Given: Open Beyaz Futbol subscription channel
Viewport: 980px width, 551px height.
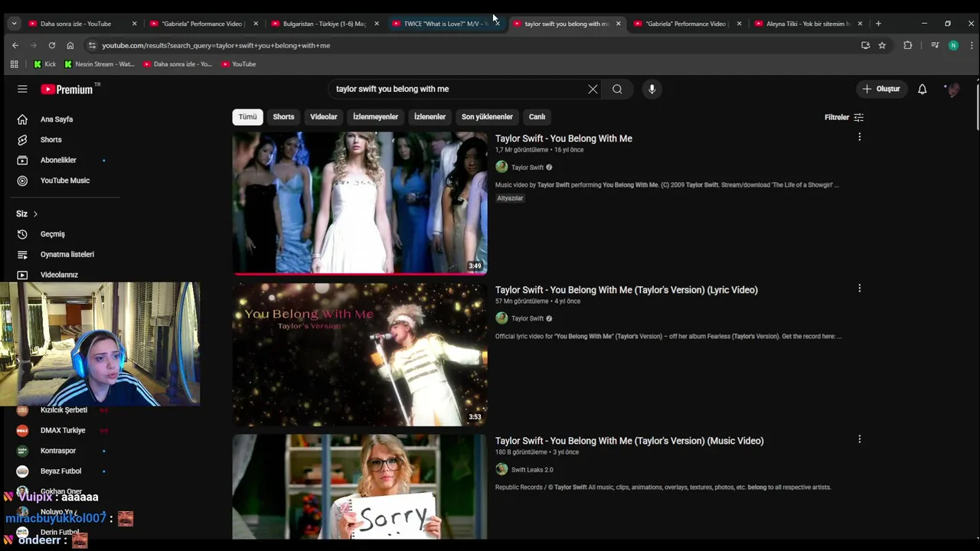Looking at the screenshot, I should coord(60,471).
